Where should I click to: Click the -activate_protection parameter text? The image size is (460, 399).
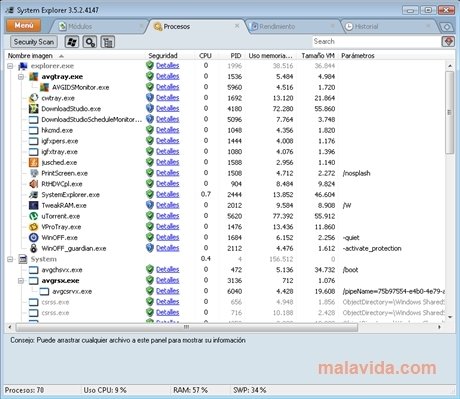[x=372, y=248]
